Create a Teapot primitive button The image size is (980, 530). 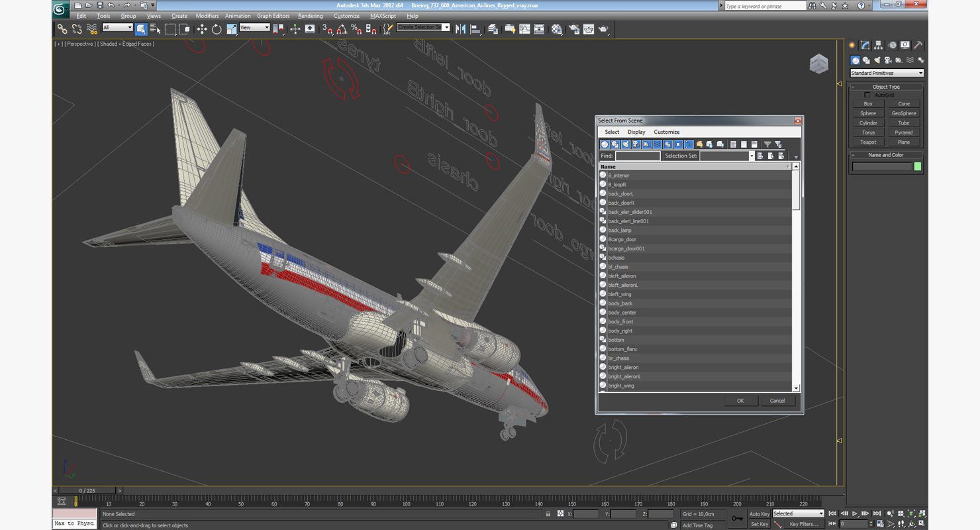(868, 142)
